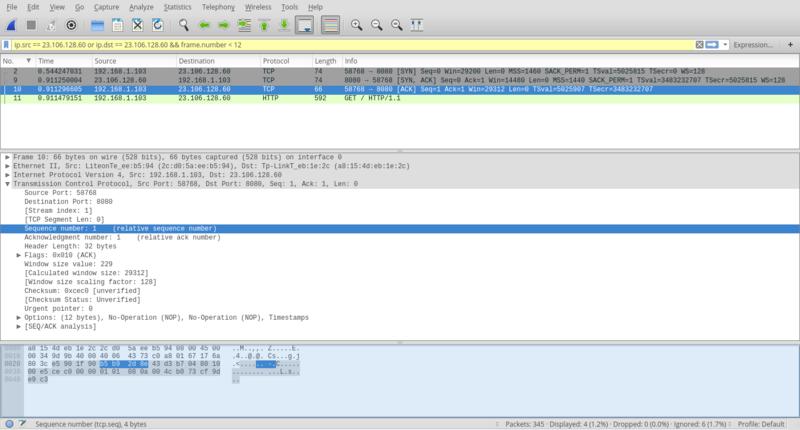Open the filter history dropdown arrow
800x430 pixels.
coord(725,45)
